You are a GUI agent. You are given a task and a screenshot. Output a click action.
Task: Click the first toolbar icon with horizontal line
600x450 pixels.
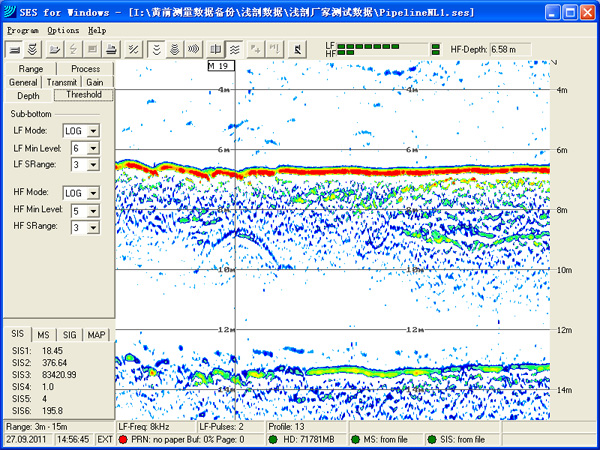click(15, 48)
